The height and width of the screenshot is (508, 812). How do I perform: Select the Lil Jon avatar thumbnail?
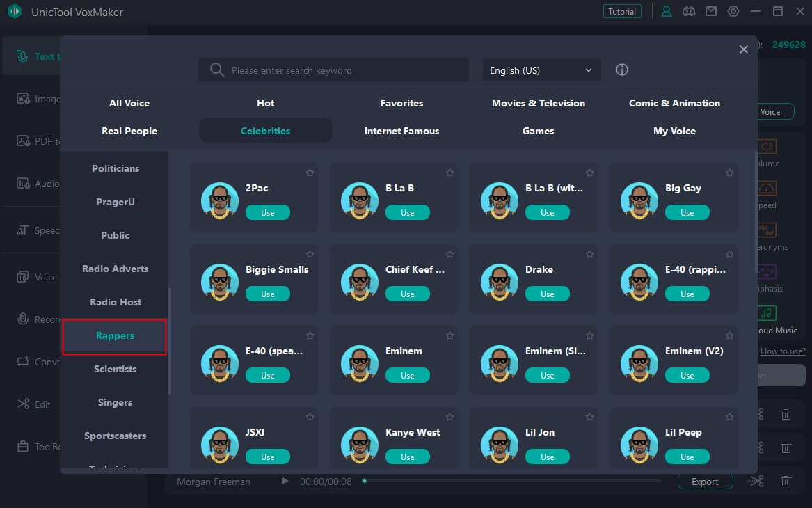(x=500, y=445)
